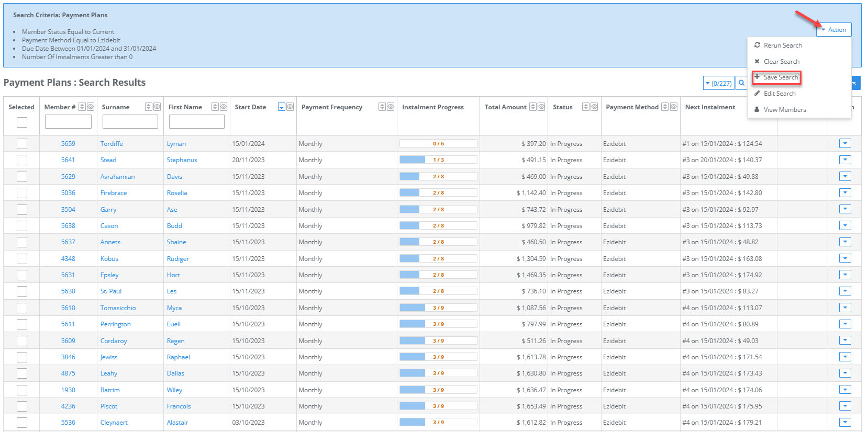The image size is (868, 432).
Task: Open surname link Tomasicchio
Action: tap(118, 308)
